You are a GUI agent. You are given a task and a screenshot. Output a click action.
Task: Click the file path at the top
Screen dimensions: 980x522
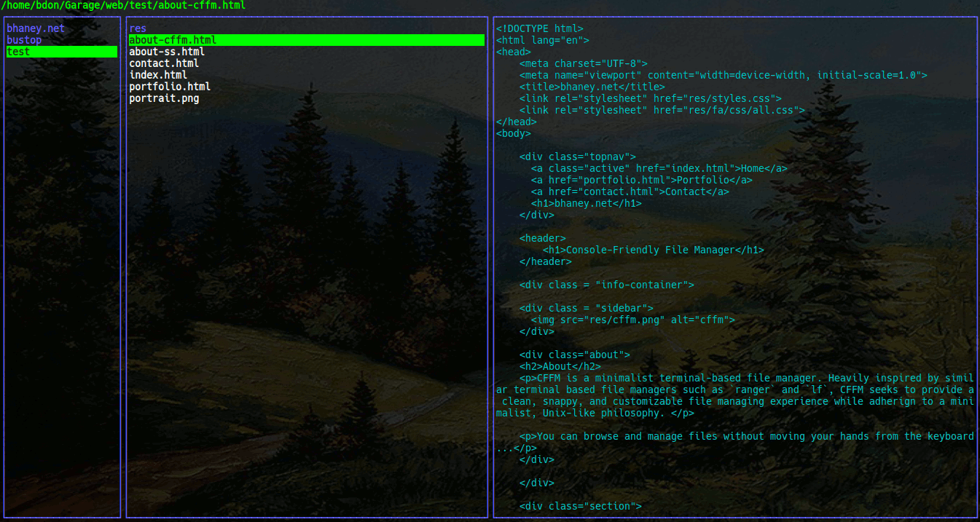pos(123,5)
